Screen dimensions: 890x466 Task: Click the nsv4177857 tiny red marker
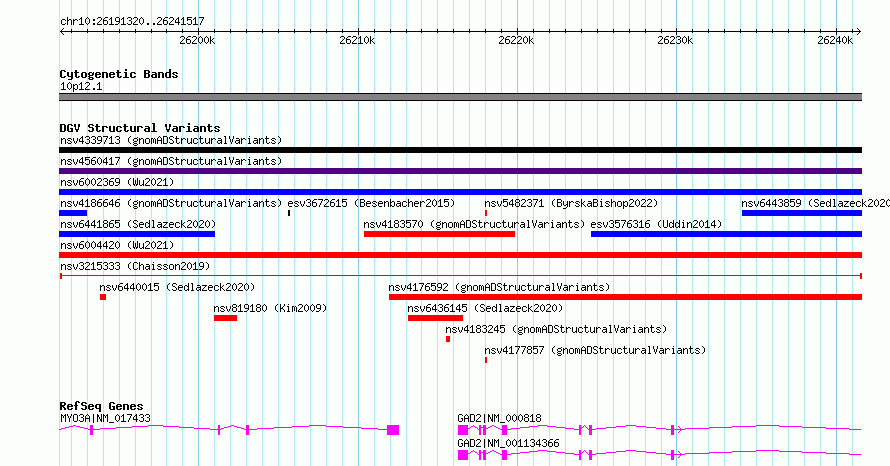(486, 360)
